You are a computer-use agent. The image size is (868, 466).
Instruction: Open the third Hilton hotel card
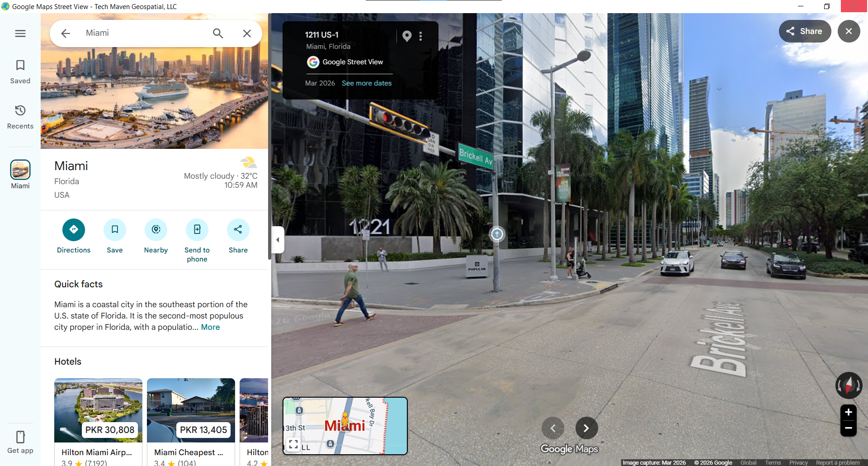[x=254, y=422]
